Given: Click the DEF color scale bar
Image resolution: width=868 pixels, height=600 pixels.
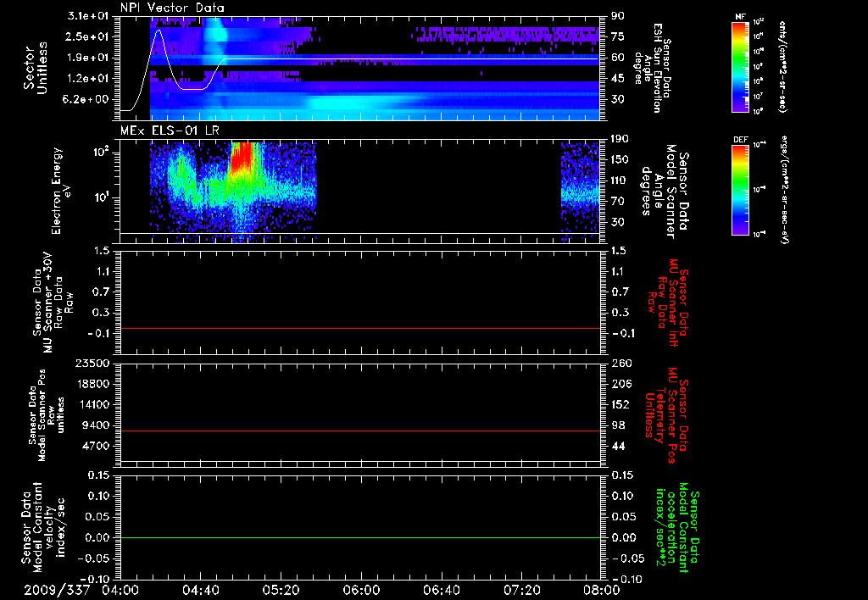Looking at the screenshot, I should point(741,190).
